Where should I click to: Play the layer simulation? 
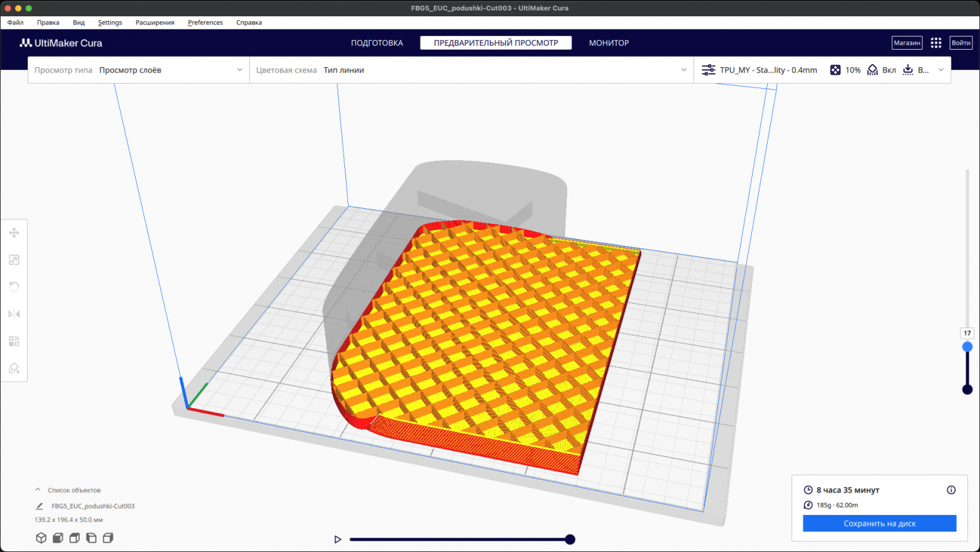coord(337,539)
